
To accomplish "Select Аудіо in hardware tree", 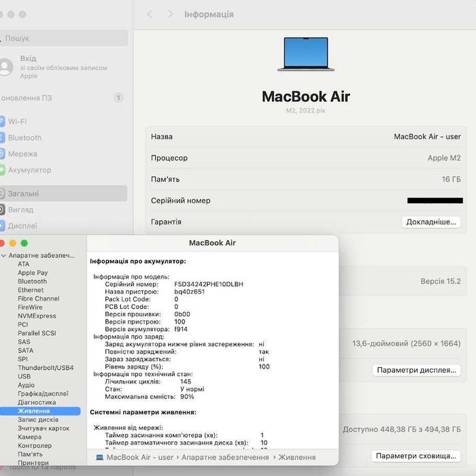I will [26, 385].
